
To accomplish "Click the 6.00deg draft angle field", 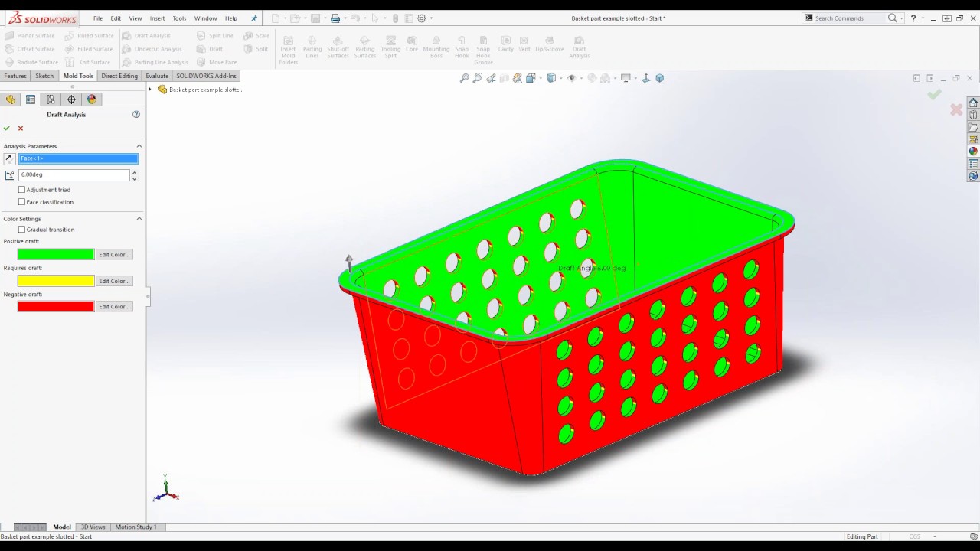I will click(74, 175).
